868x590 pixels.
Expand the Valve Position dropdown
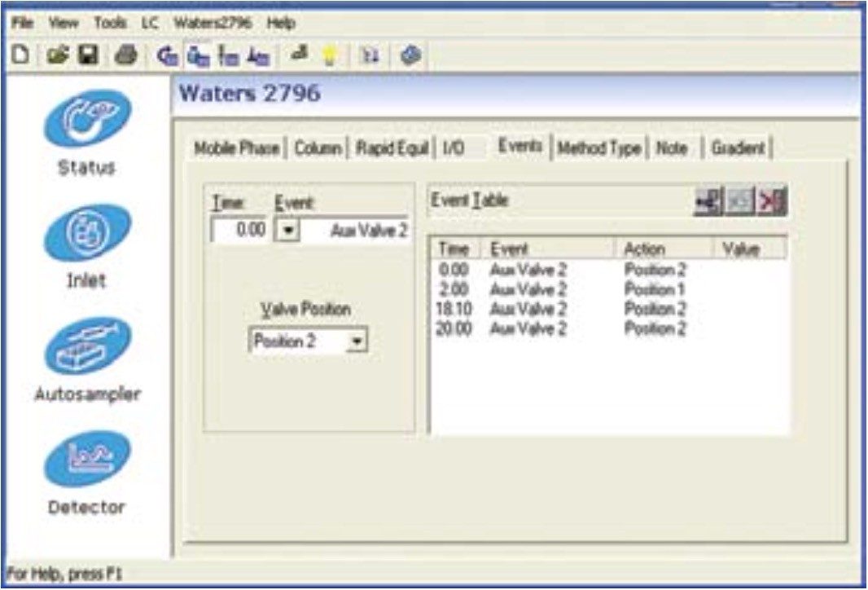coord(357,341)
